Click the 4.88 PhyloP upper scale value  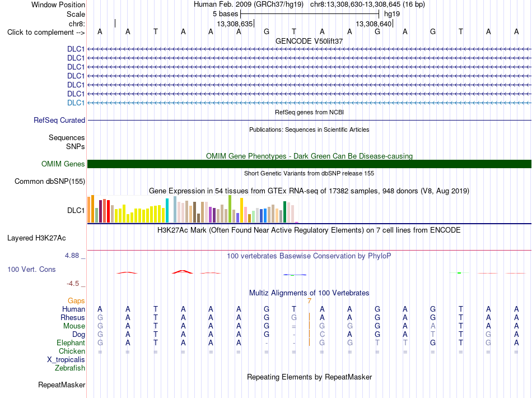72,256
